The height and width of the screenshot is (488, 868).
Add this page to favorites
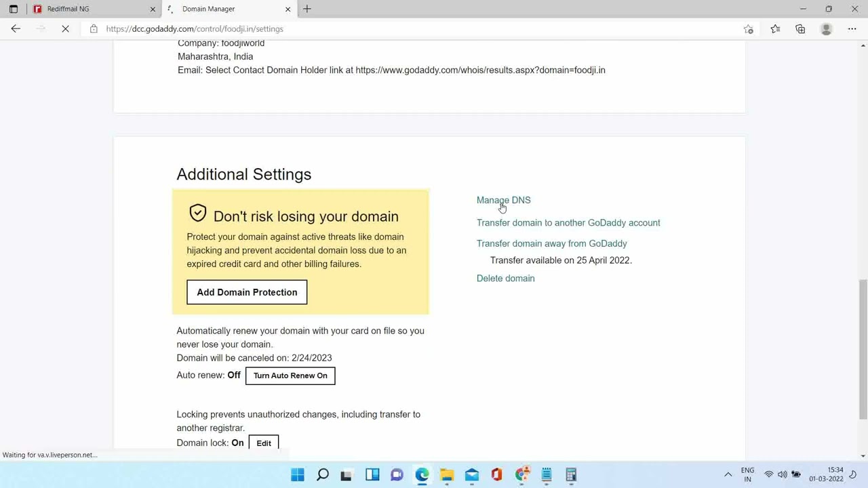click(748, 28)
